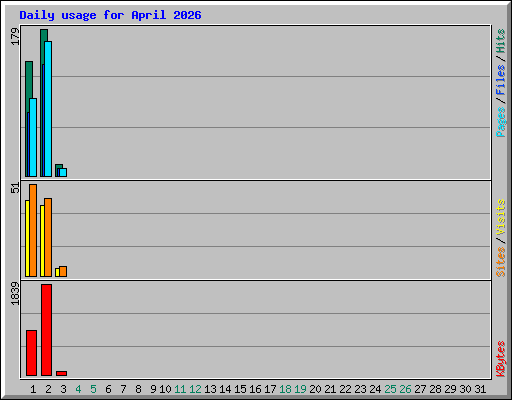The height and width of the screenshot is (400, 512).
Task: Click day 7 on the x-axis
Action: [x=123, y=389]
